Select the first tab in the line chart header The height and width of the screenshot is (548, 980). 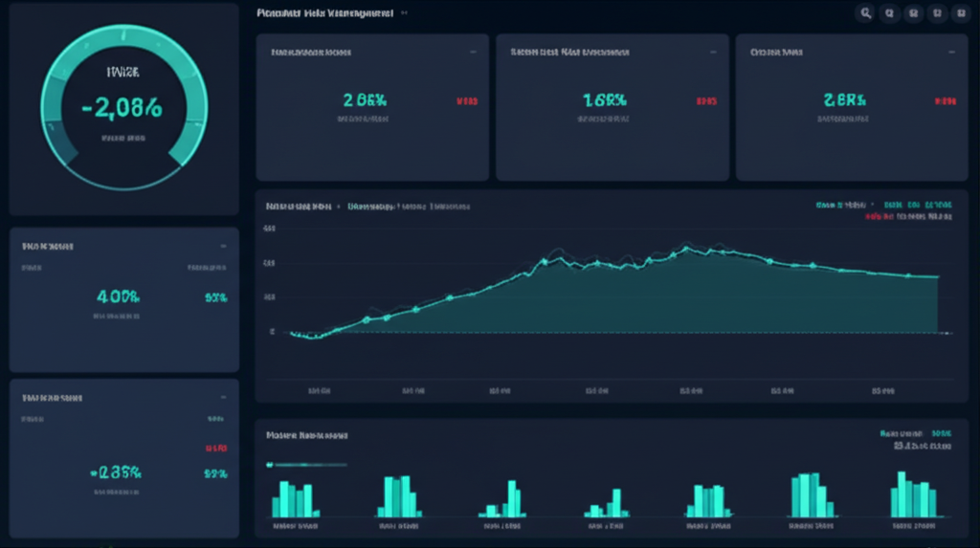tap(298, 206)
